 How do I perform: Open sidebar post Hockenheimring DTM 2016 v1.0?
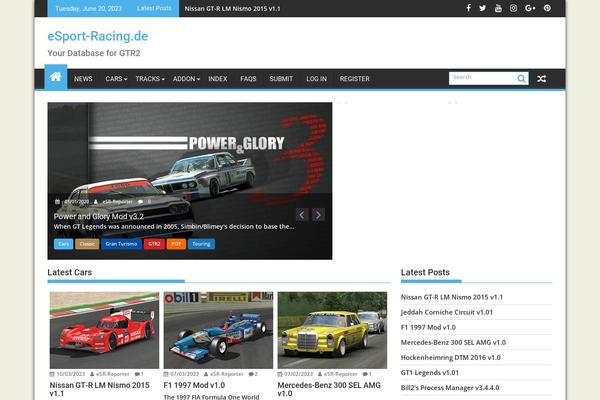coord(450,358)
